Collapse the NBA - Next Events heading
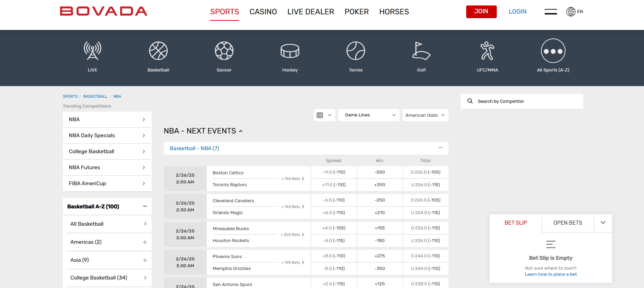The image size is (644, 288). click(x=203, y=131)
